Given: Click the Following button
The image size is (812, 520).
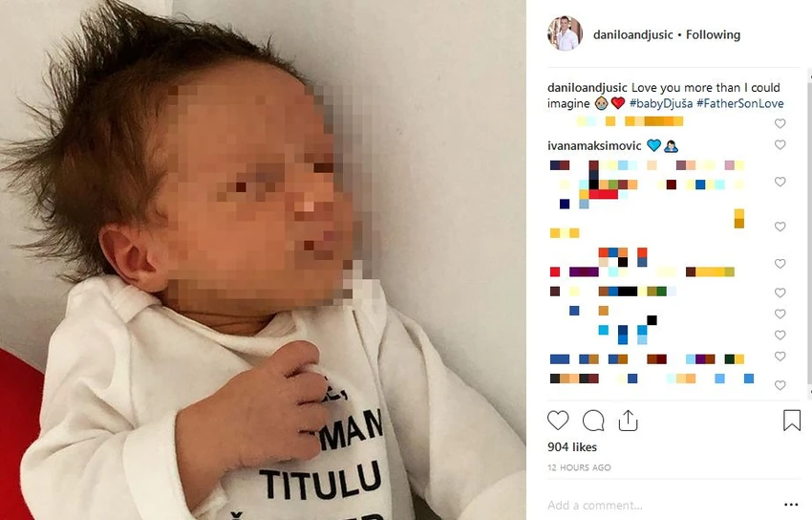Looking at the screenshot, I should (713, 34).
